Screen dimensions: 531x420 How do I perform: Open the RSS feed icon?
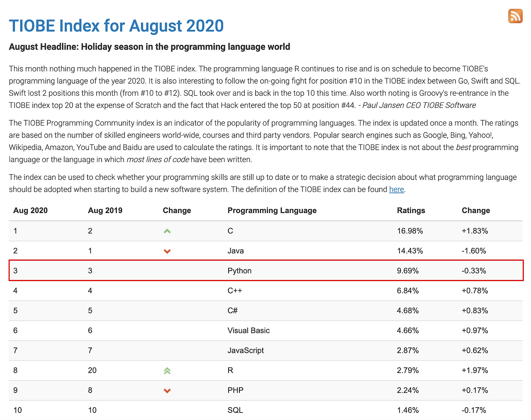[515, 16]
